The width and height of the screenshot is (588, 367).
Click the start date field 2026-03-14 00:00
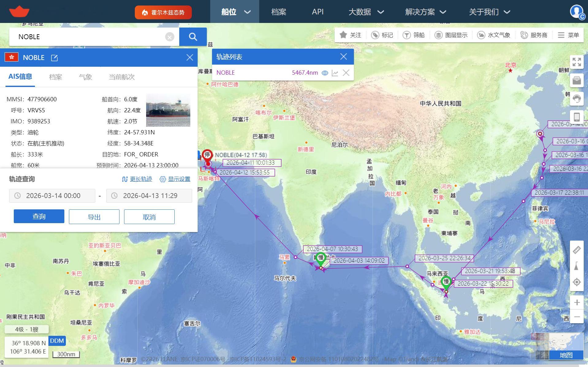click(x=54, y=196)
